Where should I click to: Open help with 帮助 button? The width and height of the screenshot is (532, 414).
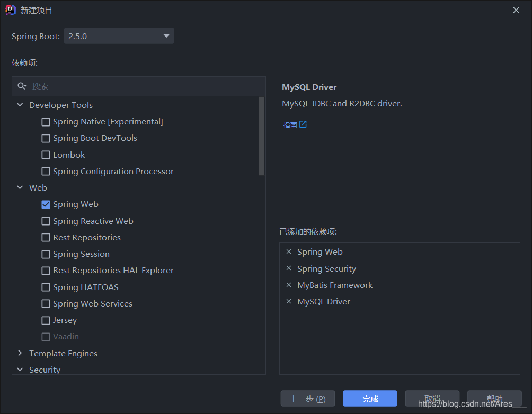tap(495, 399)
